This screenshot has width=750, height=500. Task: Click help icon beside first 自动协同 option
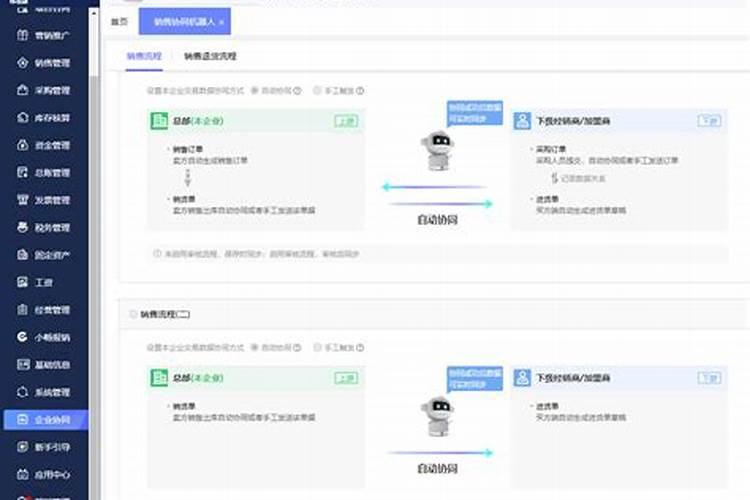(x=298, y=90)
